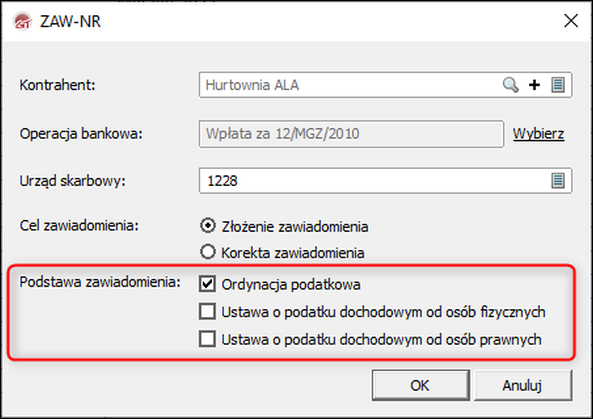
Task: Cancel with the Anuluj button
Action: pos(523,385)
